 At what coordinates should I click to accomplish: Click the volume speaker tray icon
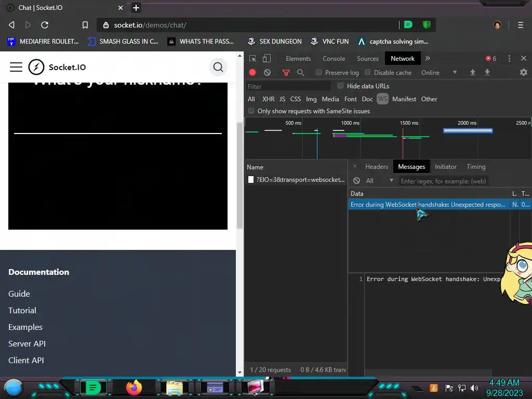tap(474, 388)
